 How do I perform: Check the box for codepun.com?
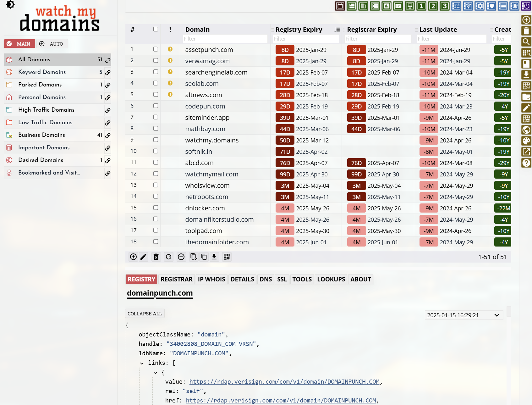[156, 106]
